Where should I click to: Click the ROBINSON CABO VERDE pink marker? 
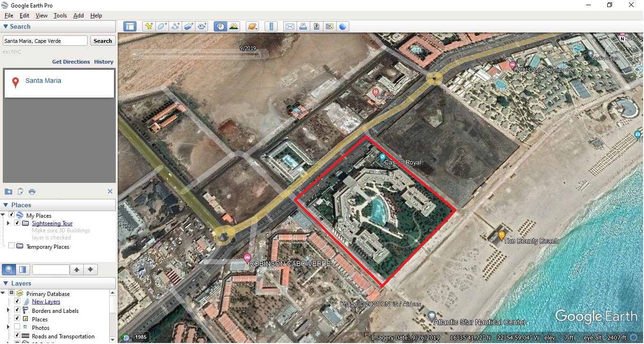pos(247,258)
